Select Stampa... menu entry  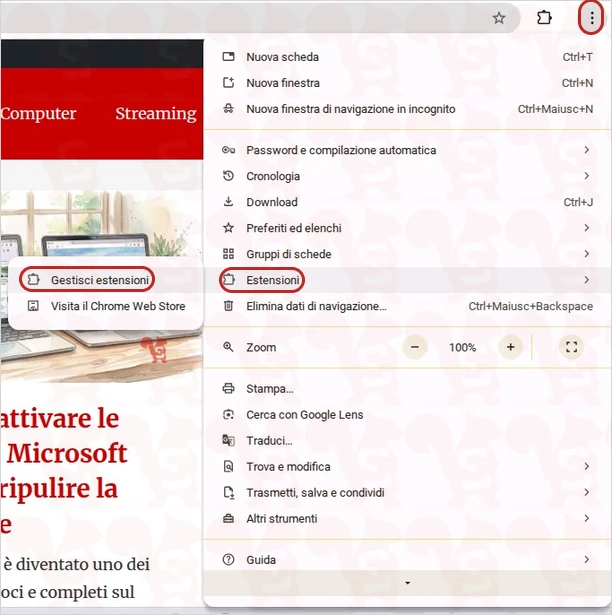[407, 388]
